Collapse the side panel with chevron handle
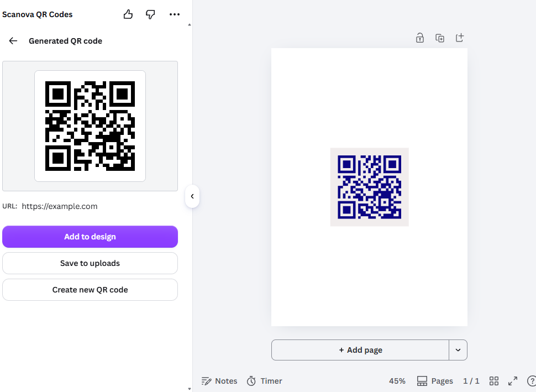This screenshot has height=392, width=536. [x=192, y=196]
